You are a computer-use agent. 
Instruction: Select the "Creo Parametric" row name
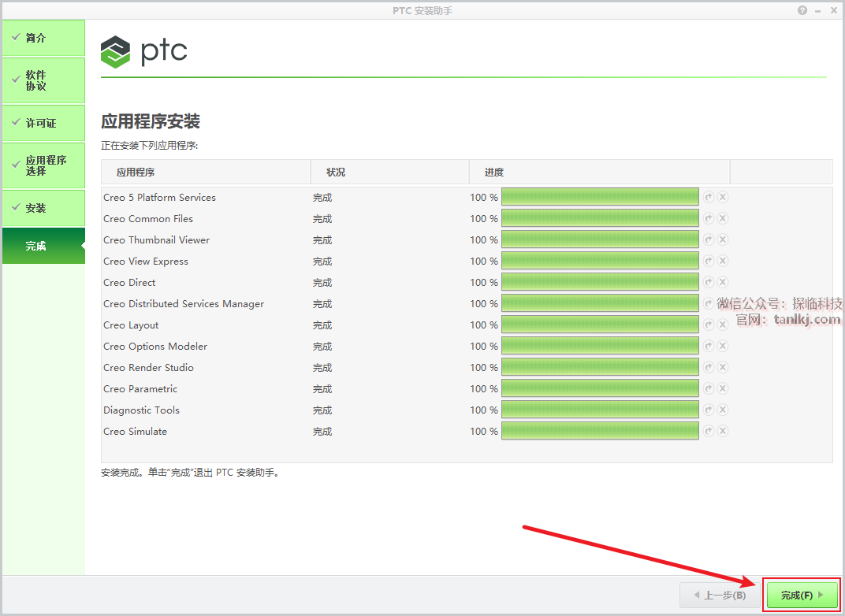coord(140,389)
